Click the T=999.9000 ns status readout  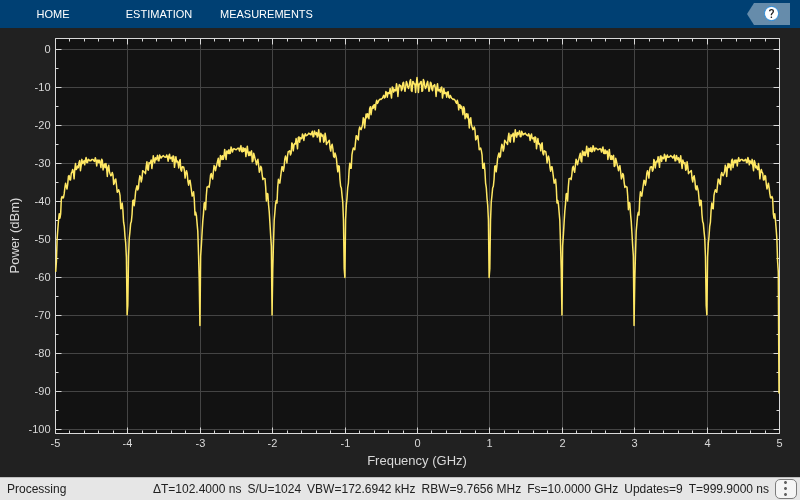pyautogui.click(x=729, y=489)
